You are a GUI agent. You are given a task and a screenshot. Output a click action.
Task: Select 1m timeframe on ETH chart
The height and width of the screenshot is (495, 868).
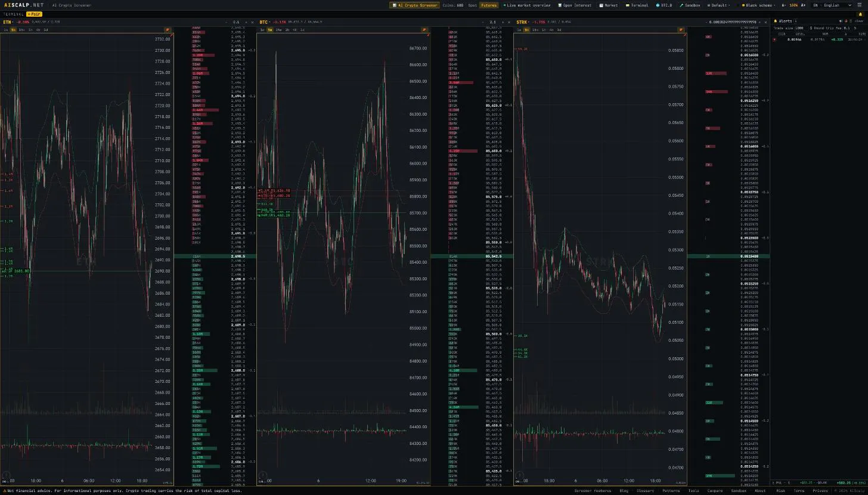pyautogui.click(x=5, y=30)
